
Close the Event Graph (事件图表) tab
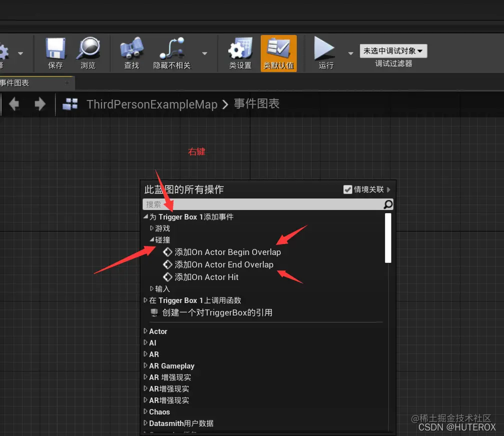67,83
